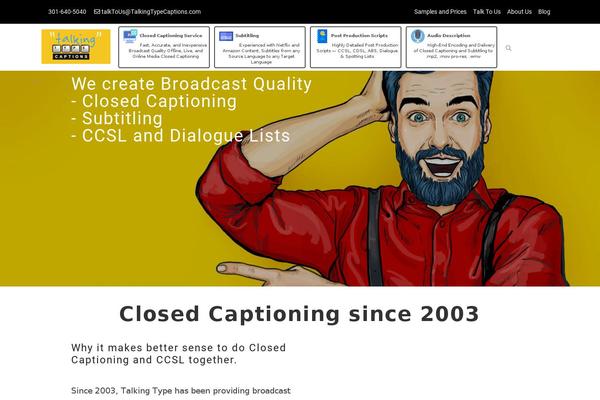Open the search magnifier icon
600x400 pixels.
[x=508, y=48]
